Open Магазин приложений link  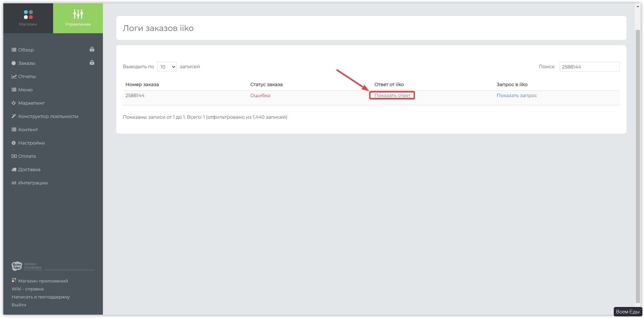pos(43,281)
